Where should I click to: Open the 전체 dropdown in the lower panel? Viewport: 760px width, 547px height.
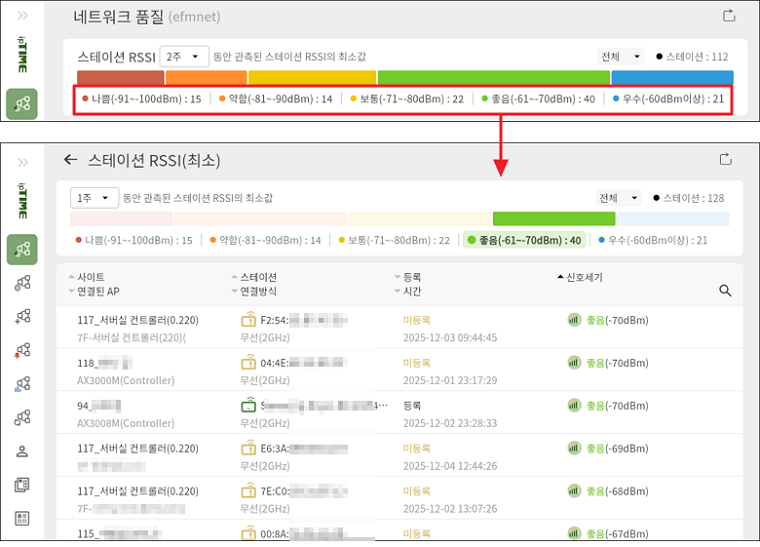(618, 198)
